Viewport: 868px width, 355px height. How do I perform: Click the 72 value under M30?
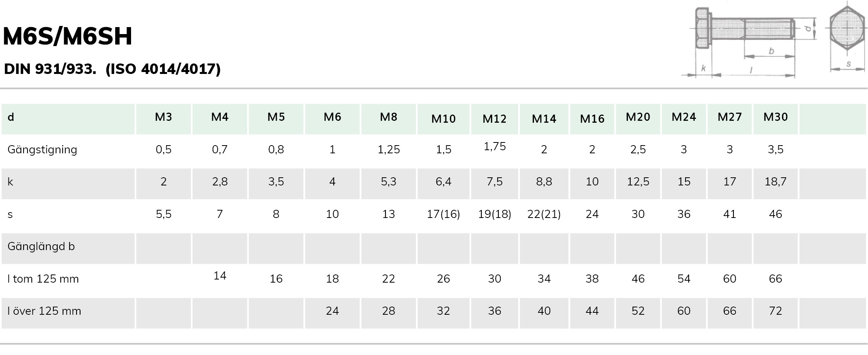click(776, 311)
